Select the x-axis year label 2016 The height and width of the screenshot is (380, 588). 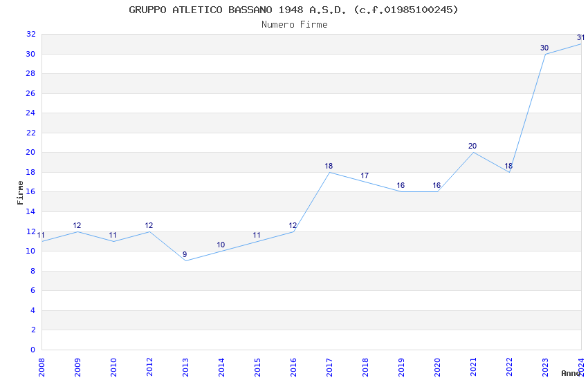(x=293, y=367)
